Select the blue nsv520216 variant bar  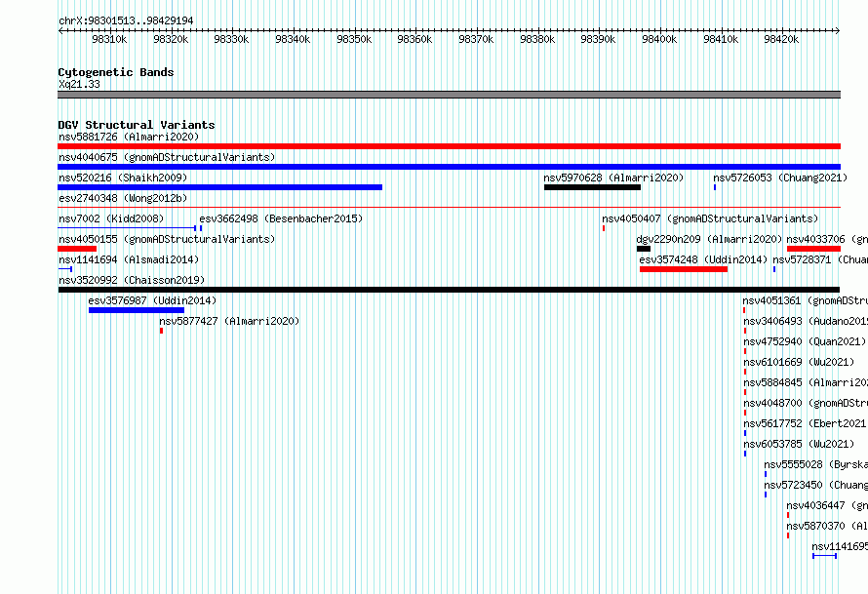coord(219,187)
